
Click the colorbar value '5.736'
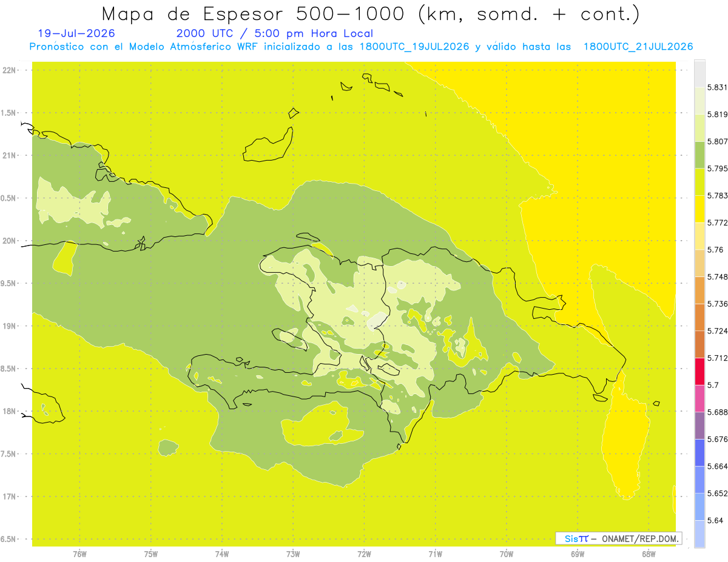(x=716, y=304)
